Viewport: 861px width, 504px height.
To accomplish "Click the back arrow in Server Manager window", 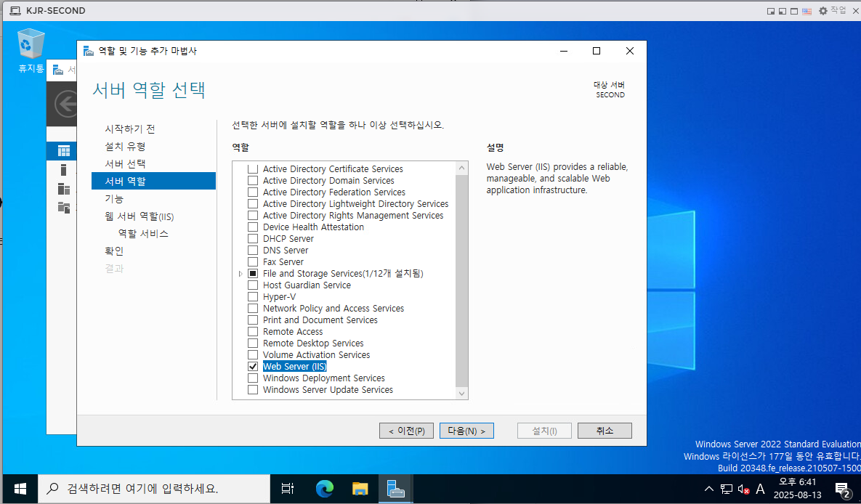I will coord(67,103).
